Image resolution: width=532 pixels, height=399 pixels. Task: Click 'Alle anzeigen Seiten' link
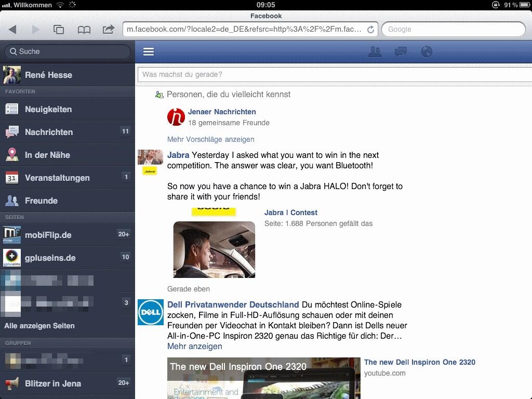point(39,326)
